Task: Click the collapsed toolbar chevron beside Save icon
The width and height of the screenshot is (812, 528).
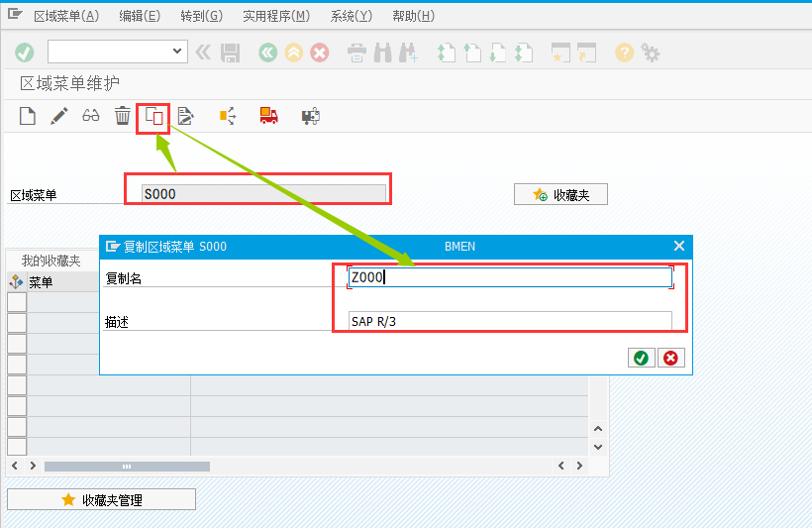Action: tap(203, 53)
